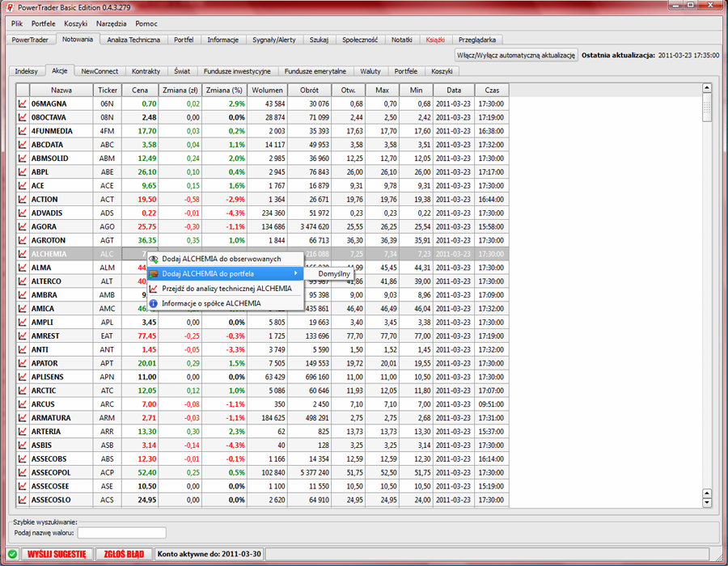
Task: Open chart icon for ABMSOLID row
Action: click(x=23, y=158)
